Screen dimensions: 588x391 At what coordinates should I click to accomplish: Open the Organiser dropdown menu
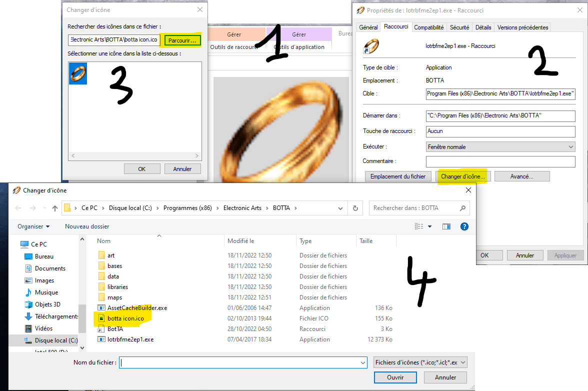point(34,226)
